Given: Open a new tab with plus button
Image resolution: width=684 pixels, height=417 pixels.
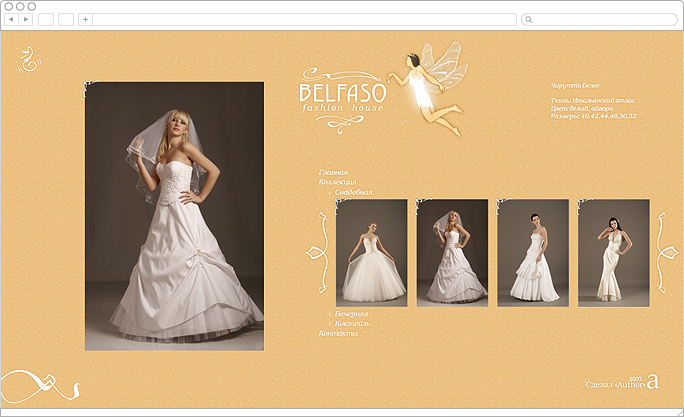Looking at the screenshot, I should pyautogui.click(x=86, y=19).
